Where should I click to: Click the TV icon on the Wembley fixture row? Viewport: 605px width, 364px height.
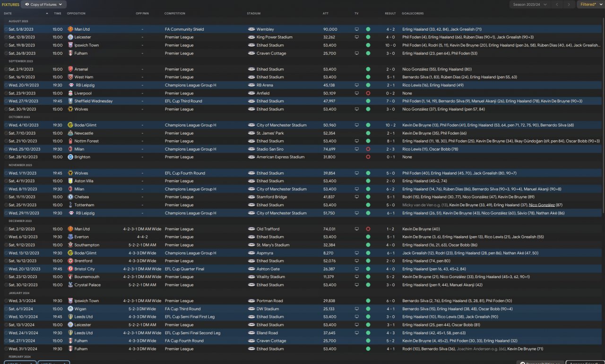click(x=357, y=29)
